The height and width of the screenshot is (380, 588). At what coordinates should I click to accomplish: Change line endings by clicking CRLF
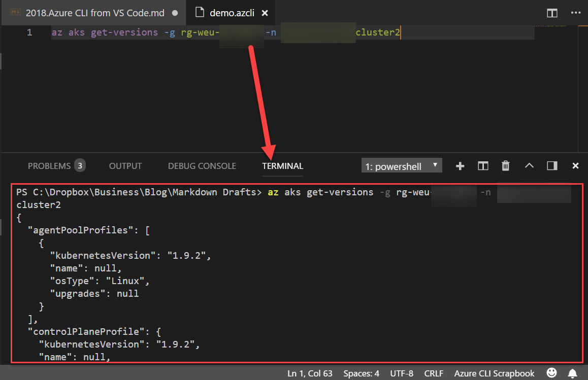click(434, 373)
